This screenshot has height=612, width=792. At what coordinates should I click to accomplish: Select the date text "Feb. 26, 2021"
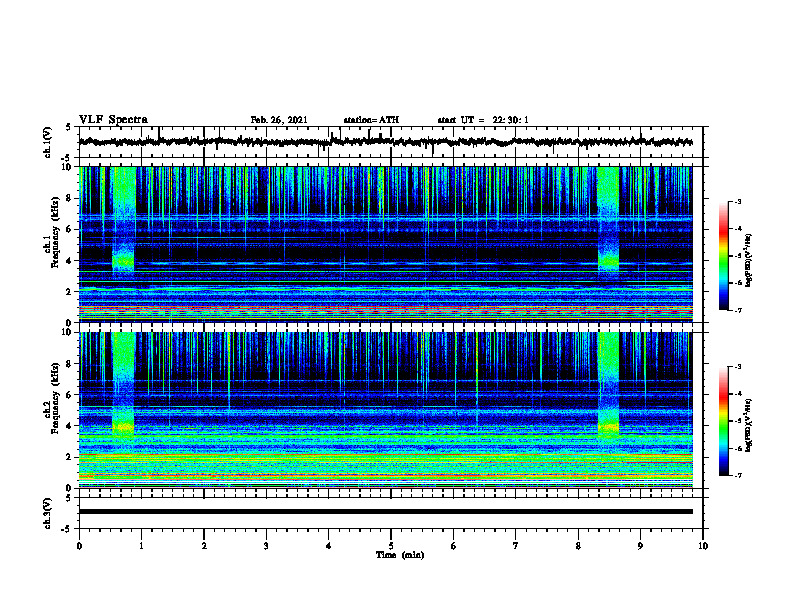coord(279,120)
